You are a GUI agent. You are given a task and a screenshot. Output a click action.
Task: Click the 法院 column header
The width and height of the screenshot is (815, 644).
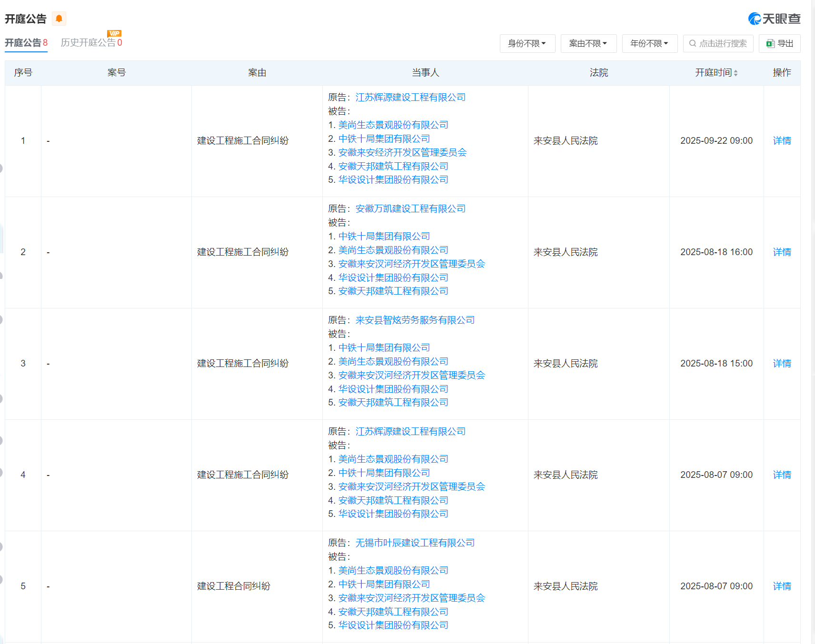coord(599,73)
